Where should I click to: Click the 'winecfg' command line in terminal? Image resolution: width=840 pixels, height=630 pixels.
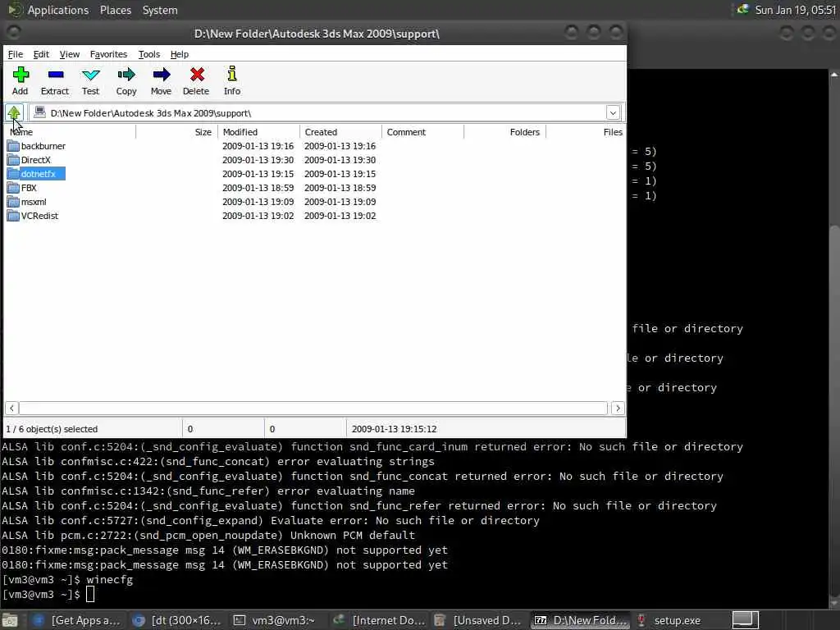pyautogui.click(x=109, y=579)
